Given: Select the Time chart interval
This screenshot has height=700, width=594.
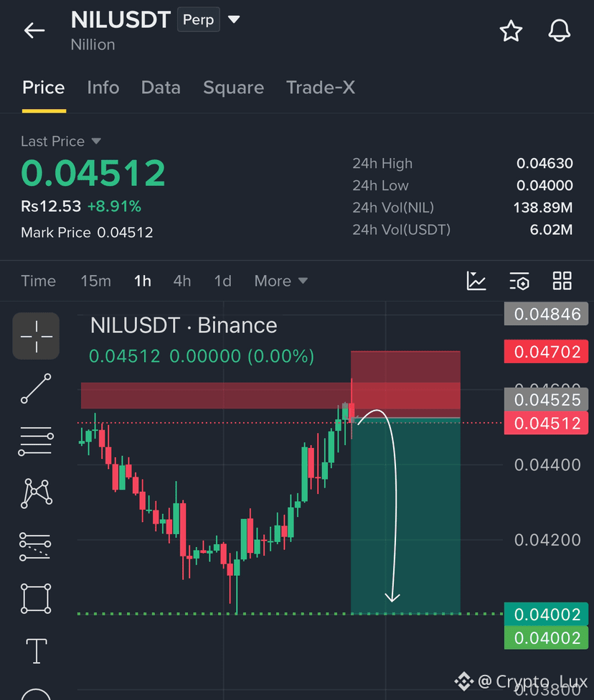Looking at the screenshot, I should [x=38, y=281].
